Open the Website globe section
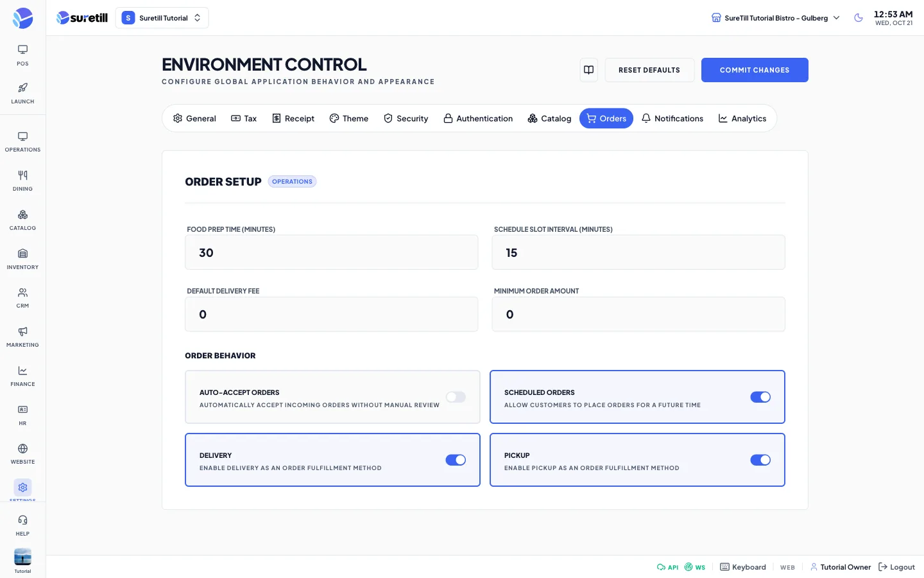The height and width of the screenshot is (578, 924). (x=22, y=454)
